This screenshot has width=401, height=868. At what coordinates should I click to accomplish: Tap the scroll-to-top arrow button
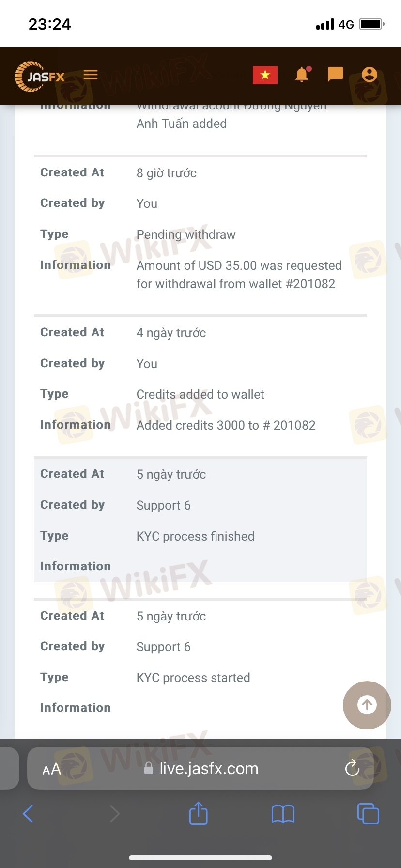(x=367, y=705)
